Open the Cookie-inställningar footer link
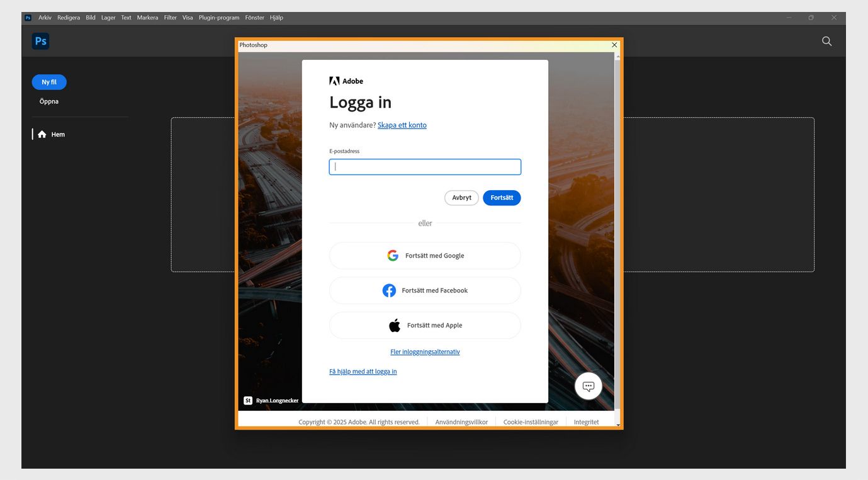Screen dimensions: 868x480 (531, 422)
